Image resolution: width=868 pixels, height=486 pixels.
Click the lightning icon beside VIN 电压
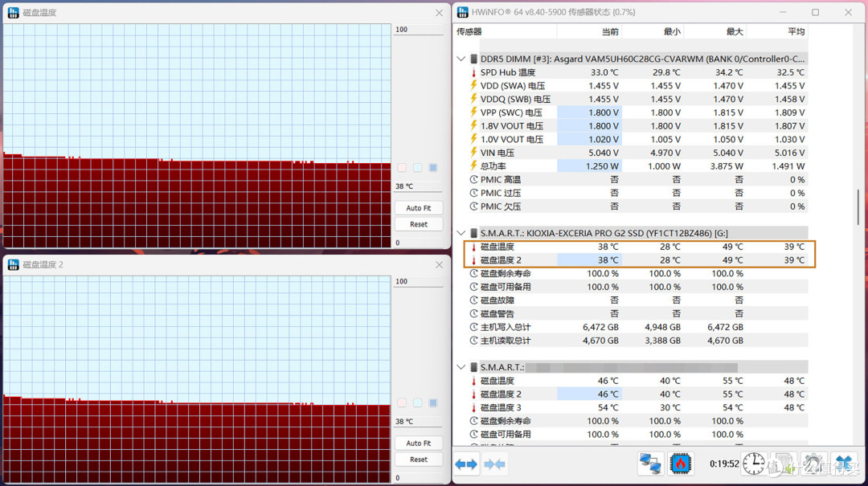pos(474,153)
